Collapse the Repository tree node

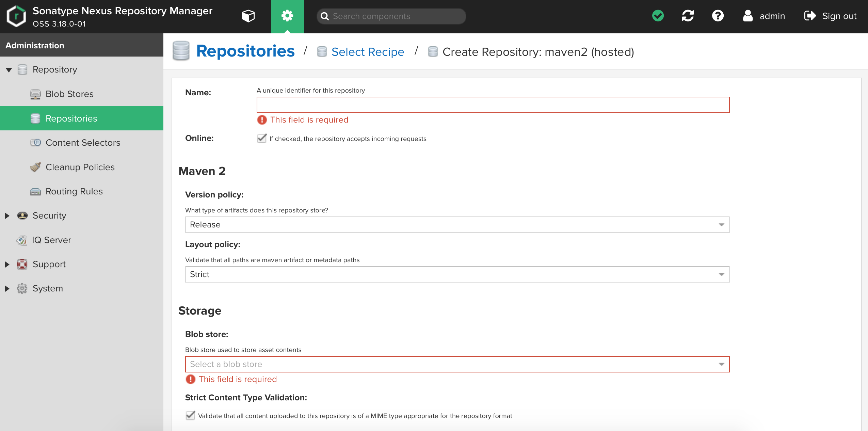(9, 70)
